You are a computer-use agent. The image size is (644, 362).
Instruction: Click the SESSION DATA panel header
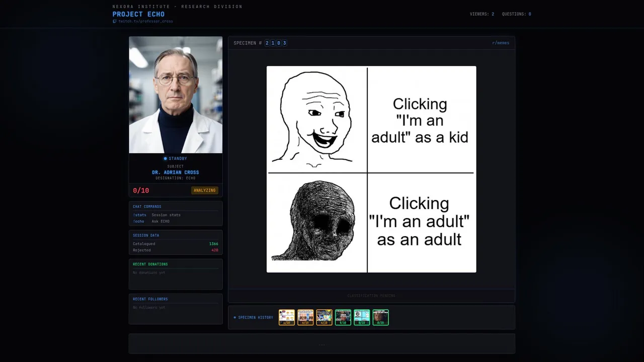(x=146, y=235)
